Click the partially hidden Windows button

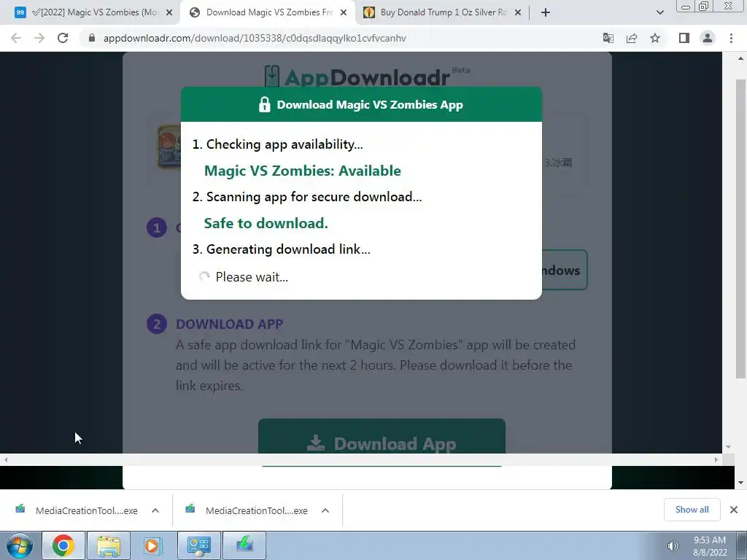(x=565, y=270)
